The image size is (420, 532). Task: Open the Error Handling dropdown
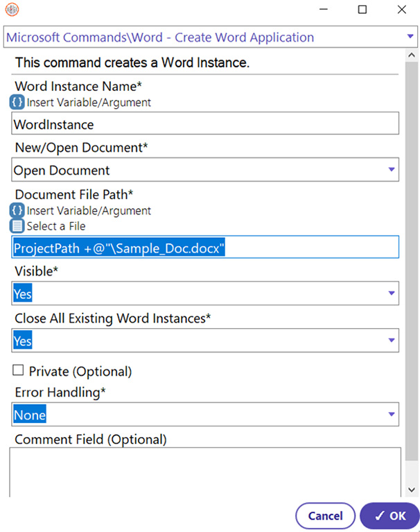pyautogui.click(x=391, y=414)
